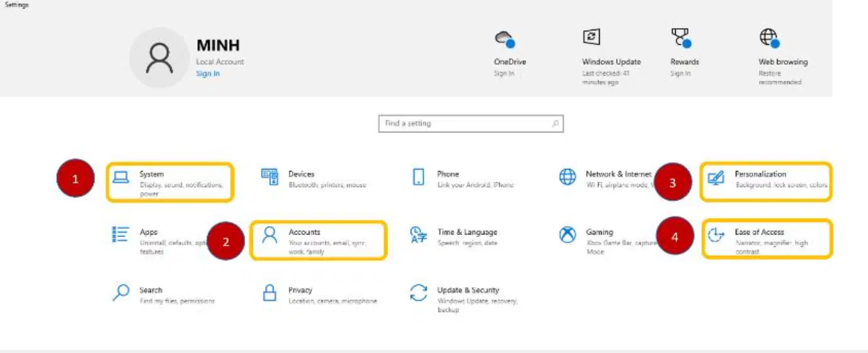Click 'Your accounts, email, sync' description
Screen dimensions: 868x353
(x=326, y=247)
